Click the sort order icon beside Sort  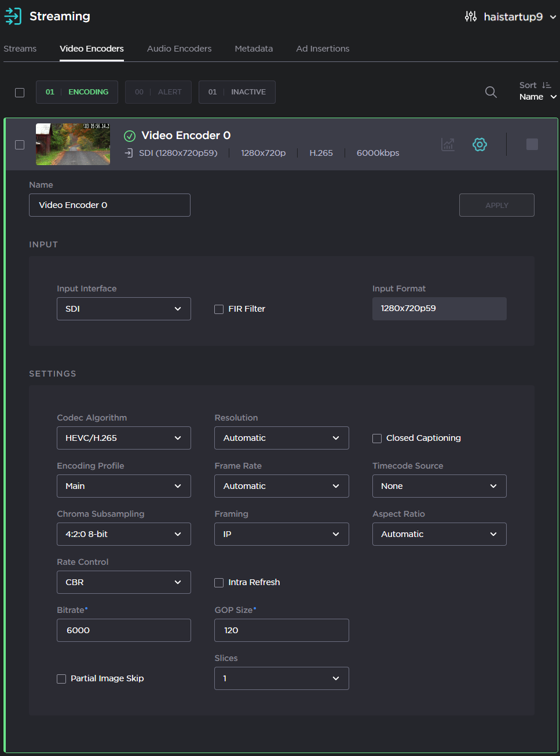[x=547, y=85]
